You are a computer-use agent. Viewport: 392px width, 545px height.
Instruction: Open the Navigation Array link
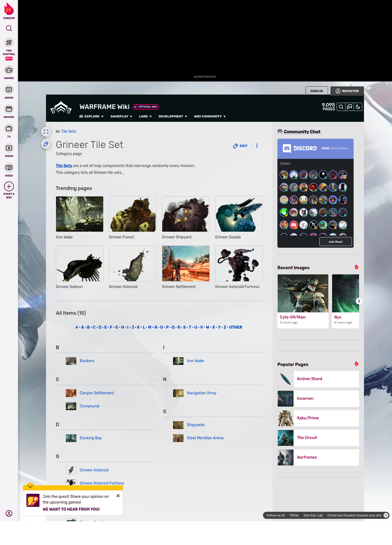(202, 393)
